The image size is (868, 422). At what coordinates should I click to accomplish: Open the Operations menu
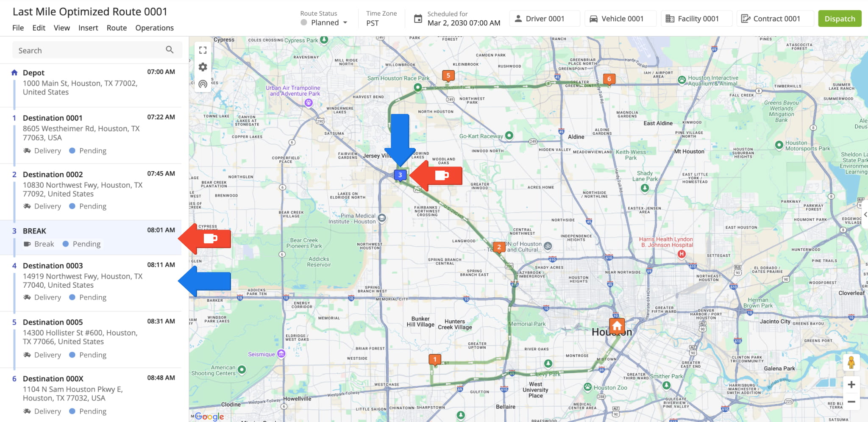tap(154, 28)
